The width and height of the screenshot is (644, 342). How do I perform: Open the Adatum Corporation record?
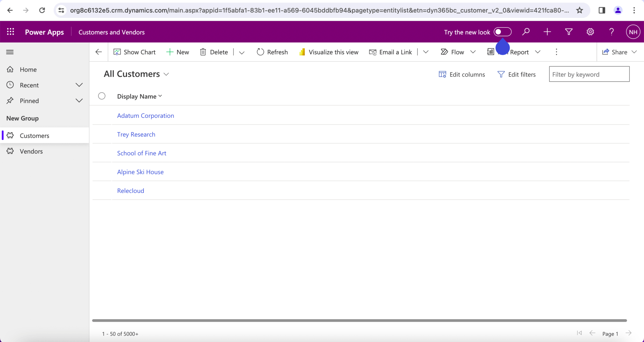(146, 115)
